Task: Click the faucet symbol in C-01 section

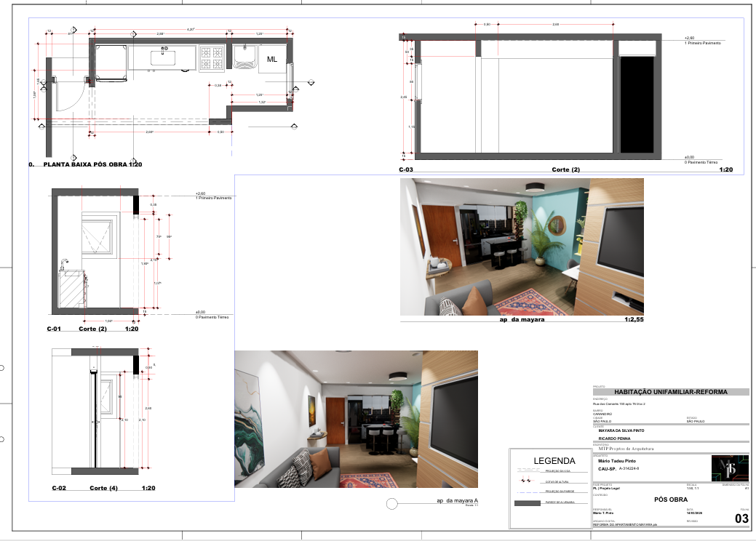Action: 63,265
